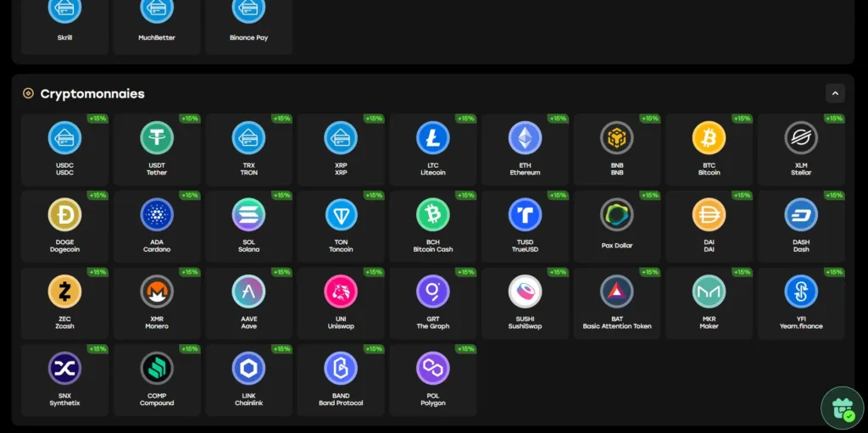Image resolution: width=868 pixels, height=433 pixels.
Task: Select the TUSD TrueUSD icon
Action: [525, 214]
